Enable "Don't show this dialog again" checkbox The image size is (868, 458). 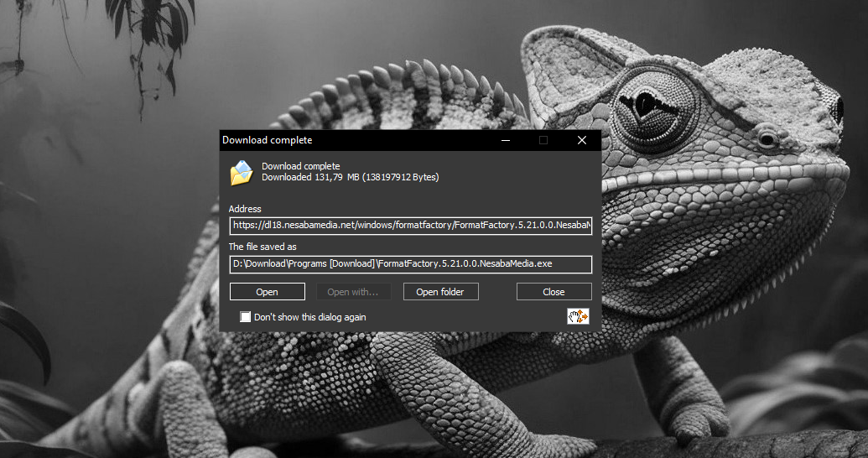click(x=246, y=317)
